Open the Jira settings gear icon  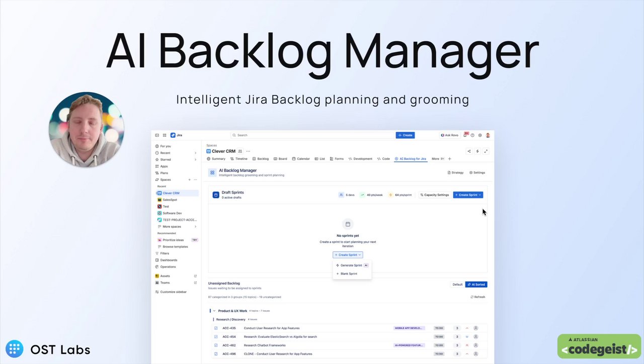tap(480, 135)
